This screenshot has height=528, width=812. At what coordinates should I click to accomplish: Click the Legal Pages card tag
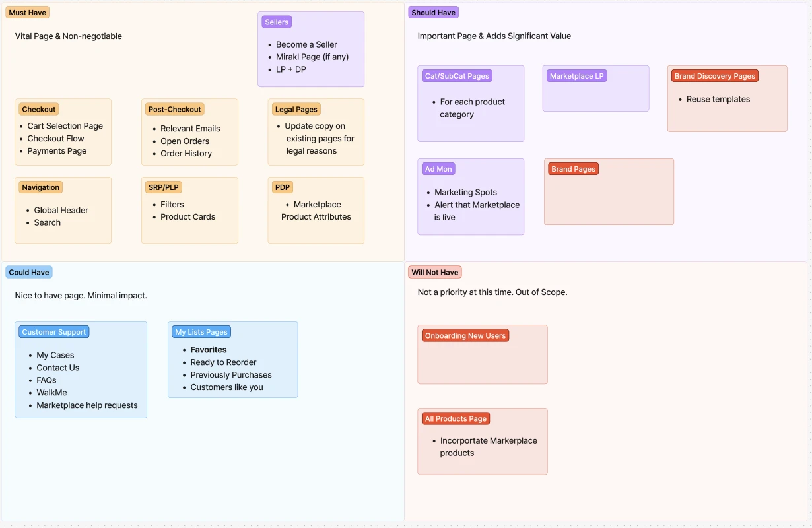[x=296, y=110]
